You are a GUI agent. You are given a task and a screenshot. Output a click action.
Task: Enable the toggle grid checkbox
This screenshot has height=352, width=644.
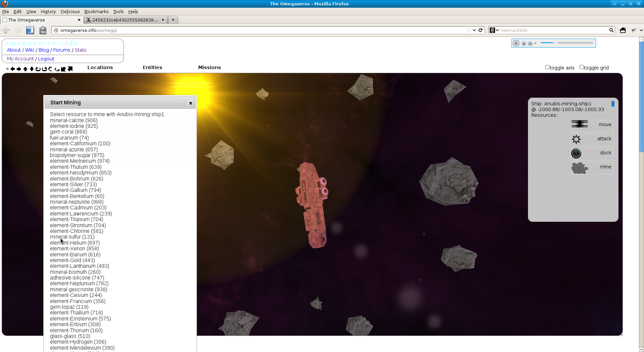click(x=582, y=67)
